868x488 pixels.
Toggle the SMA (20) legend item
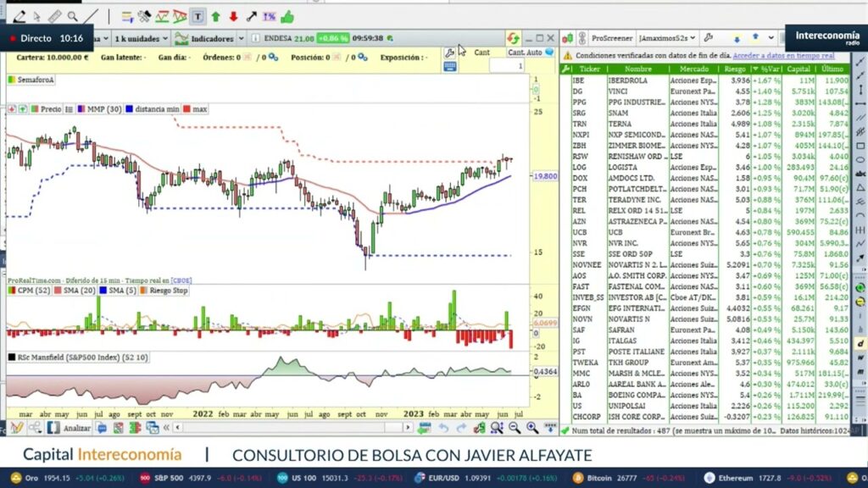pyautogui.click(x=75, y=291)
